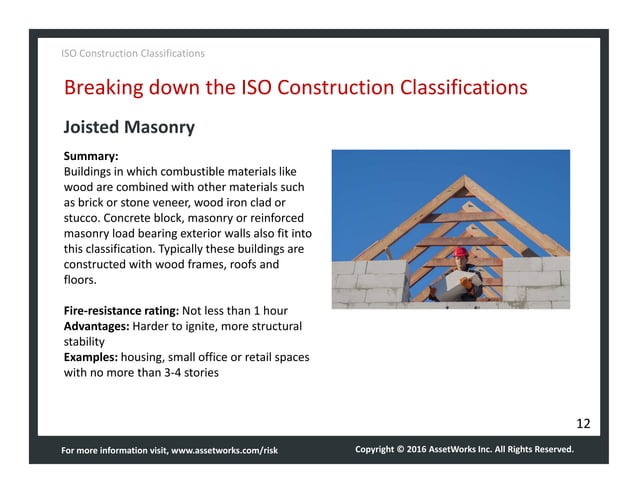Click the line 'stucco. Concrete block, masonry or reinforced'
This screenshot has height=493, width=638.
[184, 218]
